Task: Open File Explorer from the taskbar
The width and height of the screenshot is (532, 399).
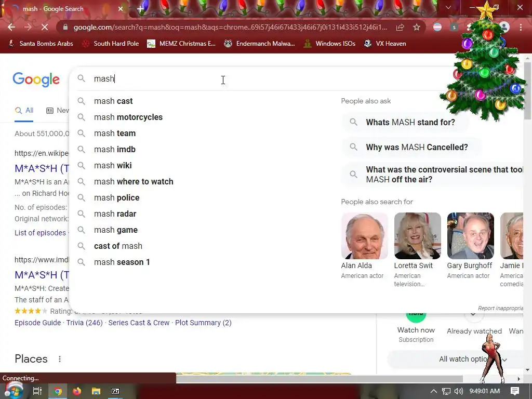Action: click(96, 391)
